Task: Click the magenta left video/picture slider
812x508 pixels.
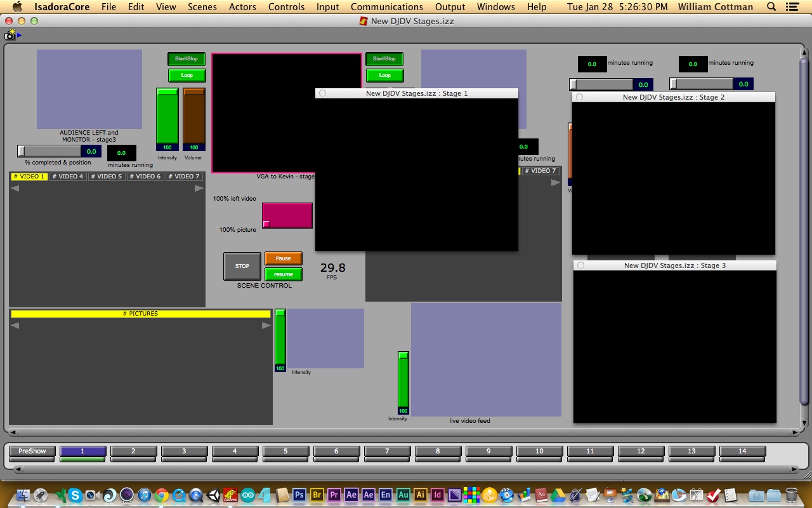Action: point(287,215)
